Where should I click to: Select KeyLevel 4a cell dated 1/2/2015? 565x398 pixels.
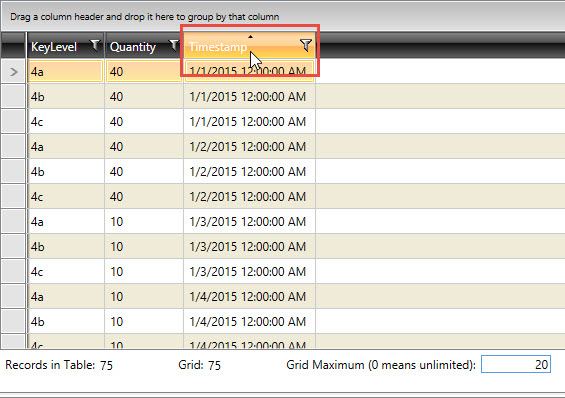(x=66, y=147)
